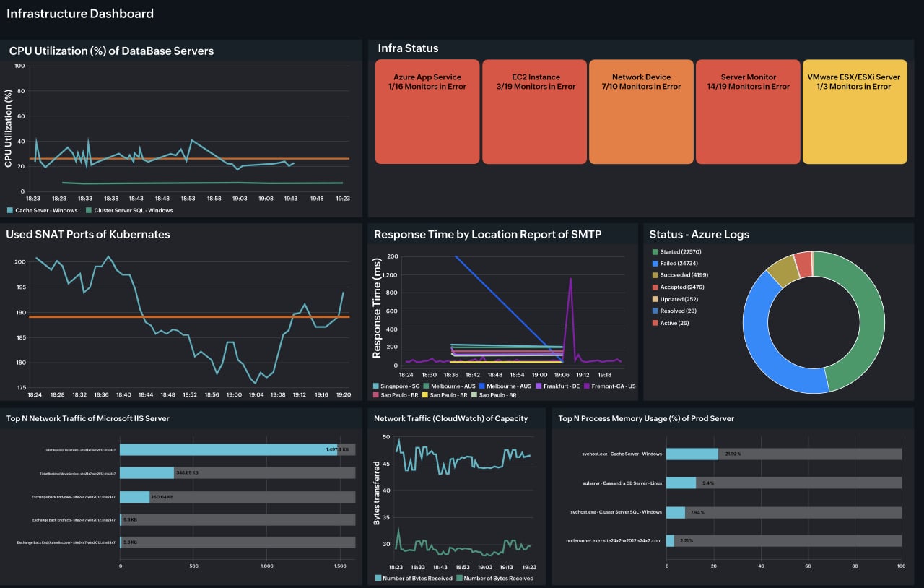Open the Network Device status card
924x588 pixels.
[641, 112]
